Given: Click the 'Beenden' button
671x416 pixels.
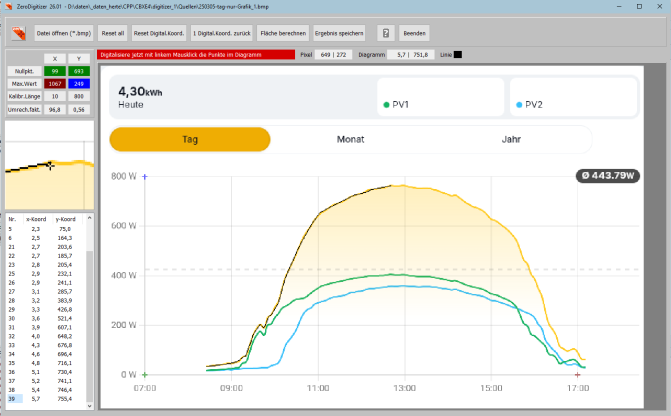Looking at the screenshot, I should pyautogui.click(x=415, y=33).
